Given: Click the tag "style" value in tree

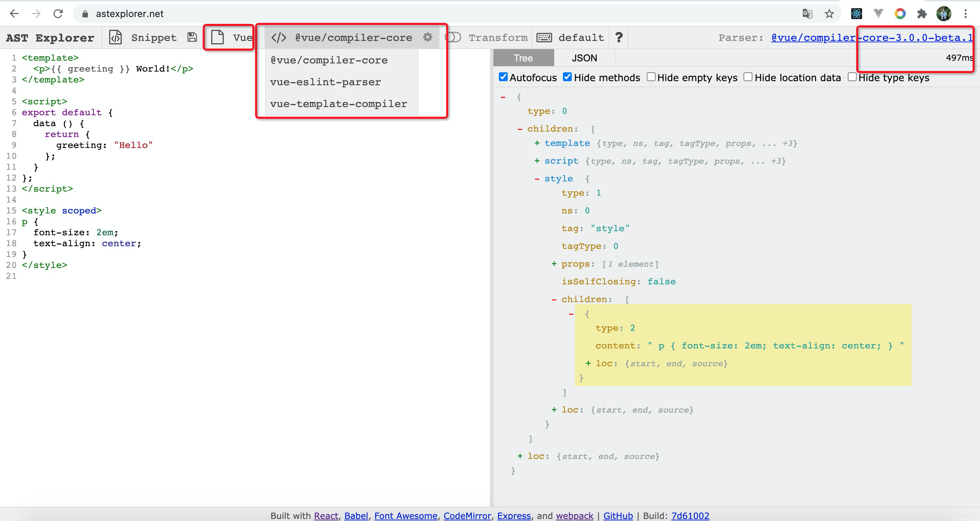Looking at the screenshot, I should (x=610, y=228).
